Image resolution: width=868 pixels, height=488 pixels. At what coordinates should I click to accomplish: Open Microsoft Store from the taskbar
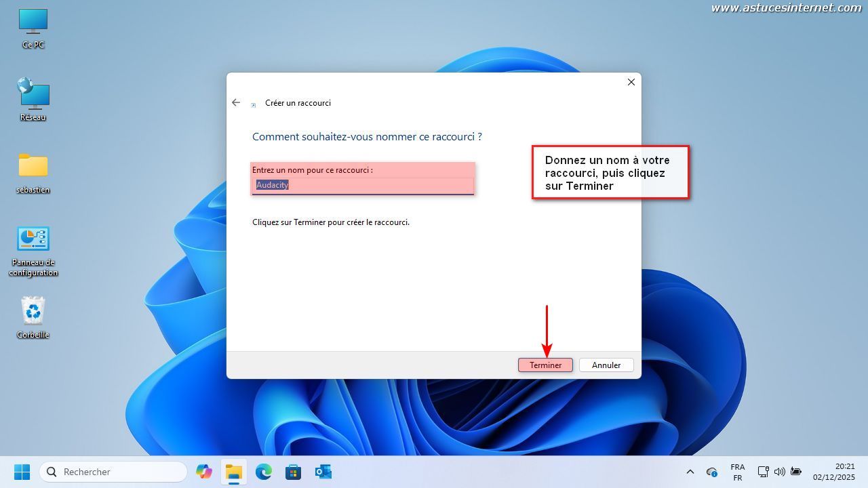coord(293,472)
